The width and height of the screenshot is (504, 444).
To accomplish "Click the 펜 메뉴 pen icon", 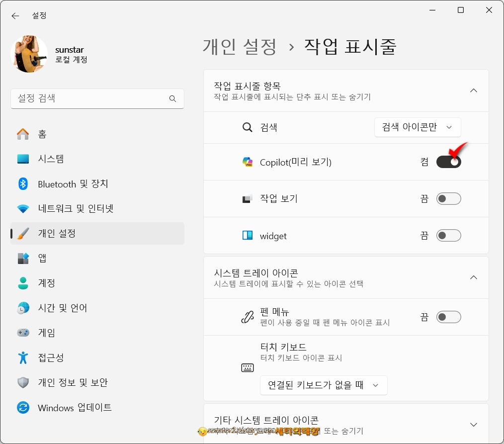I will click(x=247, y=317).
